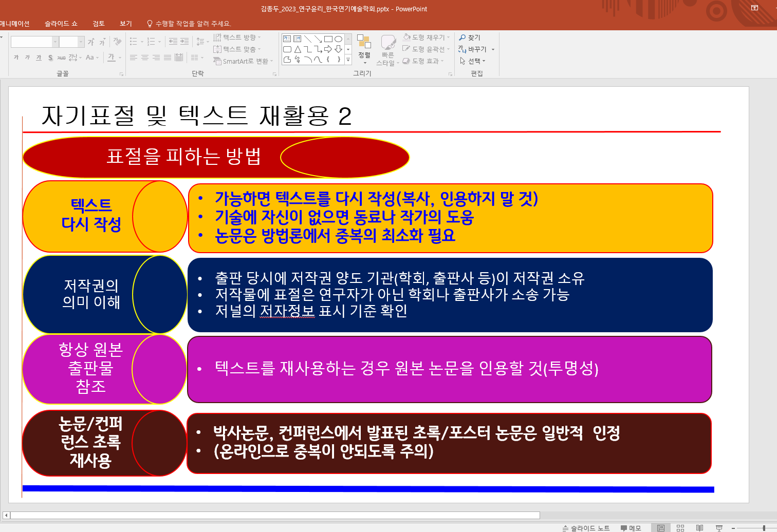Viewport: 777px width, 532px height.
Task: Open the 텍스트 방향 menu
Action: pyautogui.click(x=237, y=37)
